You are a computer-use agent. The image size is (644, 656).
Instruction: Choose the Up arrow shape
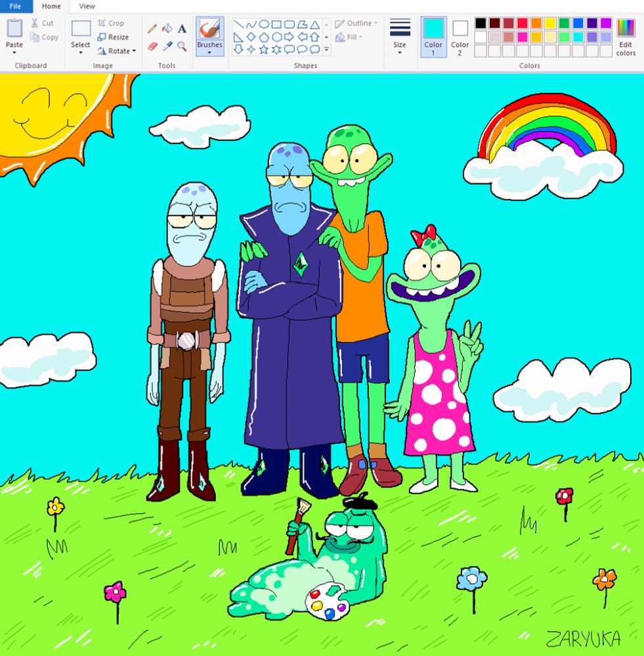coord(314,37)
